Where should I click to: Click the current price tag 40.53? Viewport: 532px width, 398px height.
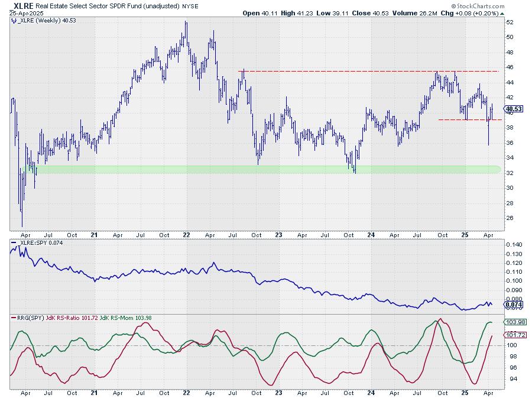512,108
